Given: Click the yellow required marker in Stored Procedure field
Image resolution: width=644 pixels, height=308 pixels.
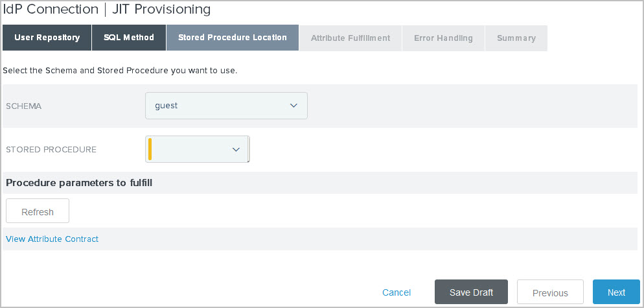Looking at the screenshot, I should click(150, 149).
